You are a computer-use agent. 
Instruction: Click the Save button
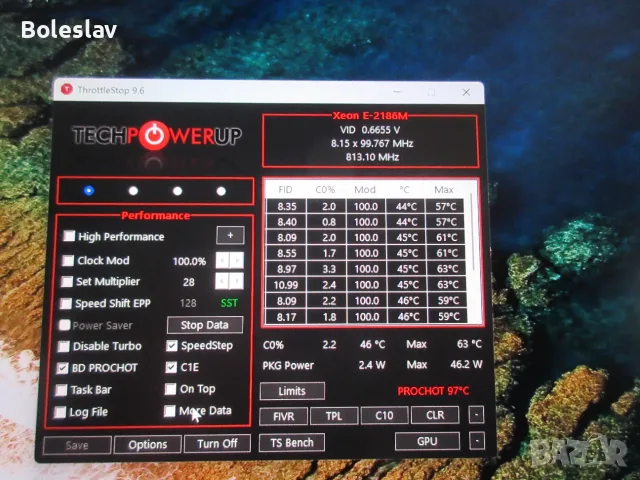(77, 445)
